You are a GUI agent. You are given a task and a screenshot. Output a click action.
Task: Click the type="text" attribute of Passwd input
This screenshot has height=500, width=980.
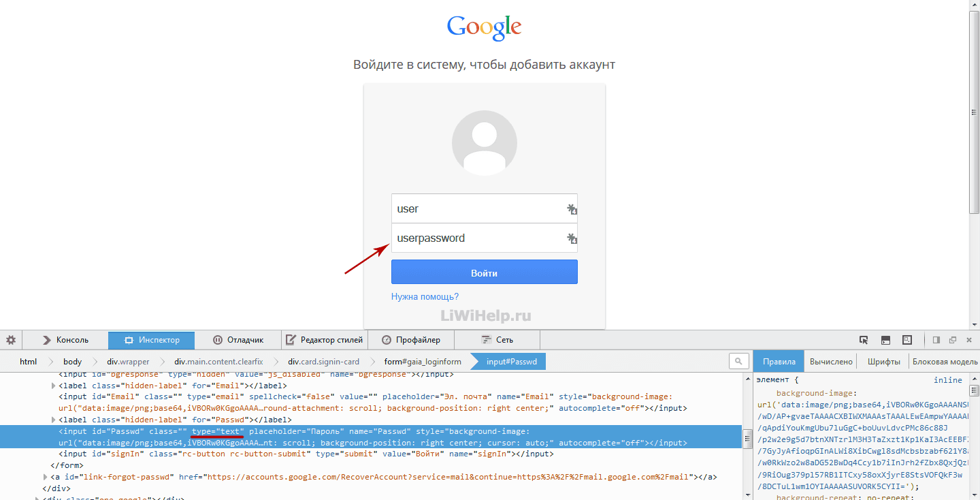tap(216, 431)
